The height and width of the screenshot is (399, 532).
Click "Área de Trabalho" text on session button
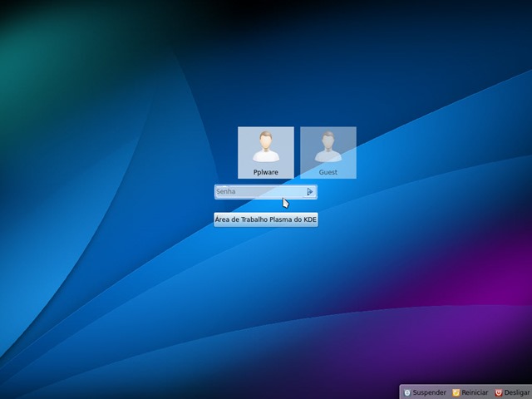pyautogui.click(x=241, y=220)
